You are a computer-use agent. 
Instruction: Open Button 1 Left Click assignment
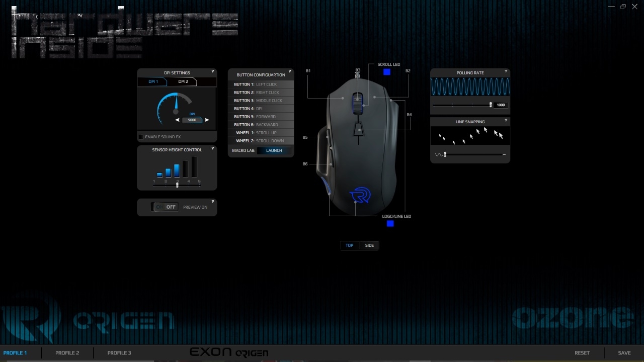[x=261, y=84]
